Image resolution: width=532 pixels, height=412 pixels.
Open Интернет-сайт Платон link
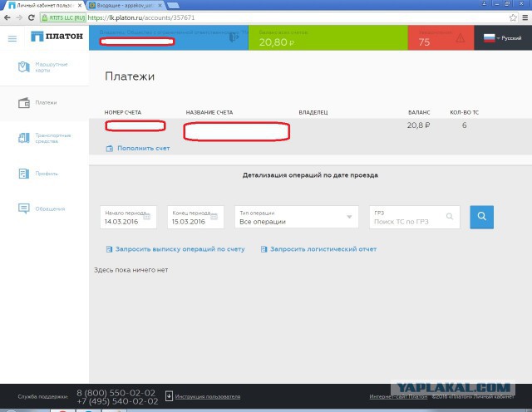398,396
